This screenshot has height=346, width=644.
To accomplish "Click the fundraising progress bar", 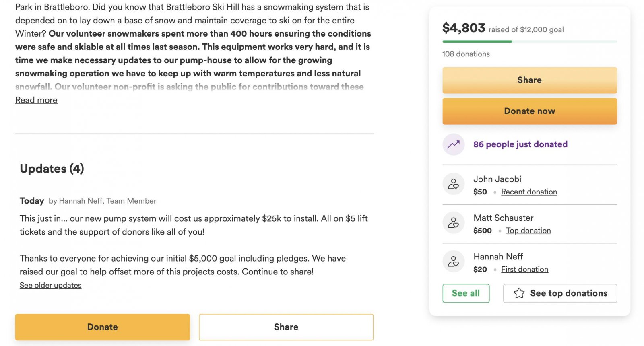I will (529, 41).
